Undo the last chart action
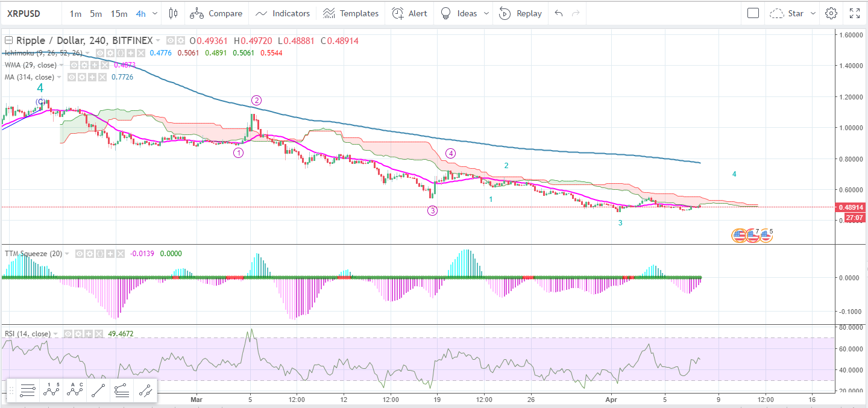This screenshot has height=408, width=868. click(x=559, y=13)
